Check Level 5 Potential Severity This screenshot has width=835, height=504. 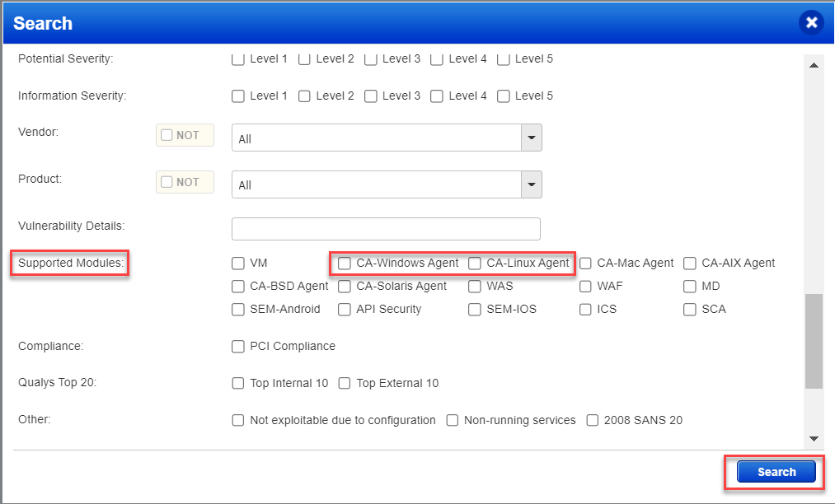coord(503,58)
